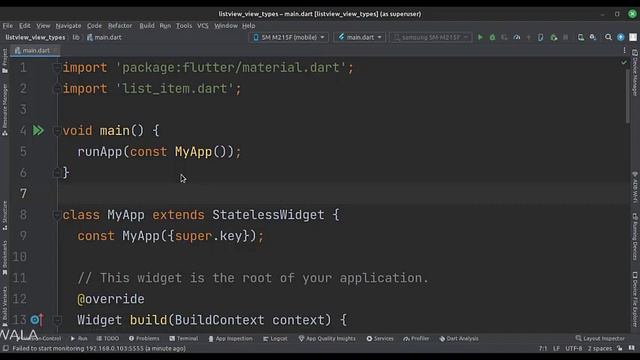Open the Navigate menu
640x360 pixels.
pyautogui.click(x=68, y=25)
